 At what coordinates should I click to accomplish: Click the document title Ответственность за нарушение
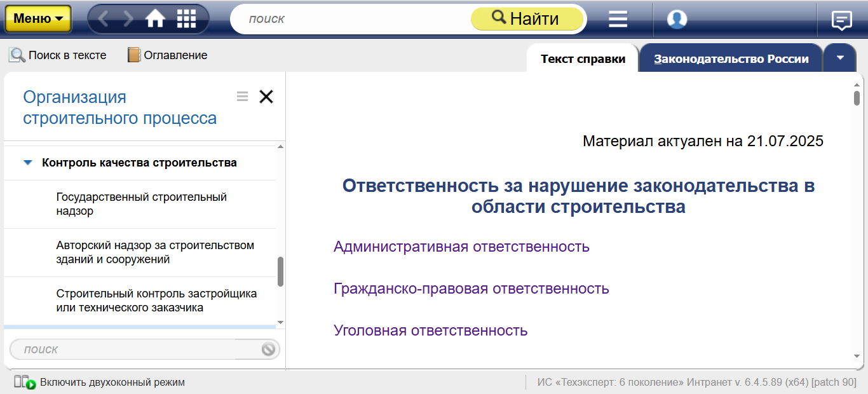tap(578, 196)
